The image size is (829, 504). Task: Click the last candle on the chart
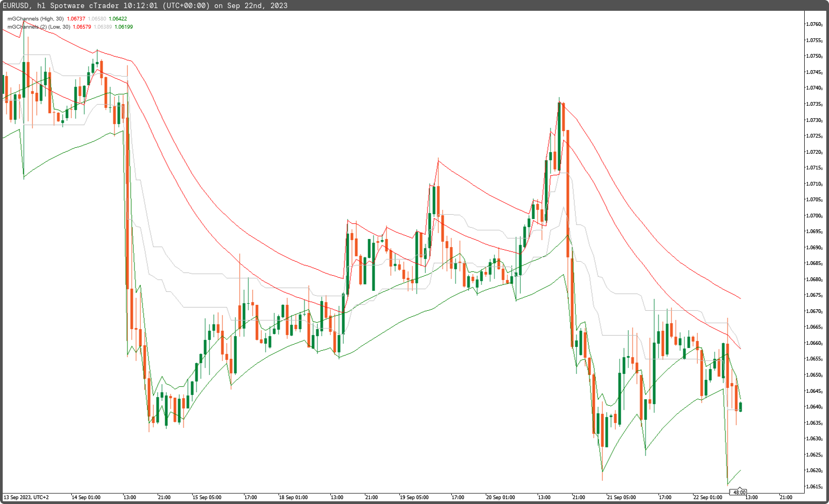(x=740, y=406)
